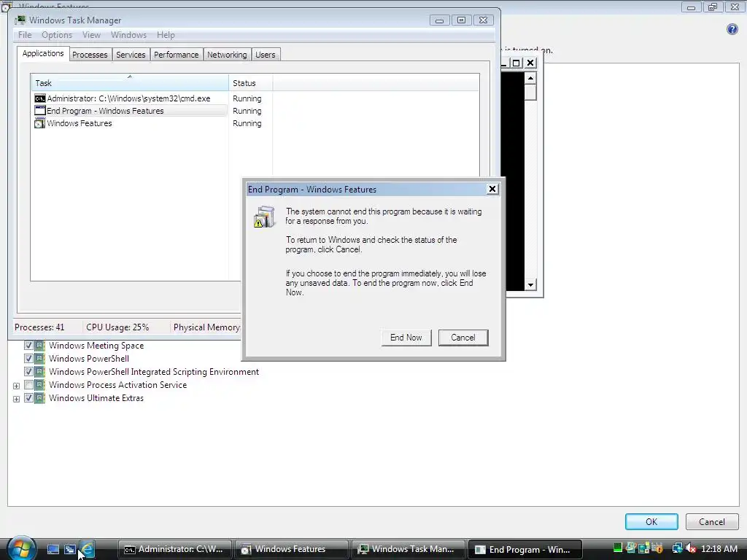This screenshot has width=747, height=560.
Task: Click Windows PowerShell feature icon
Action: (40, 359)
